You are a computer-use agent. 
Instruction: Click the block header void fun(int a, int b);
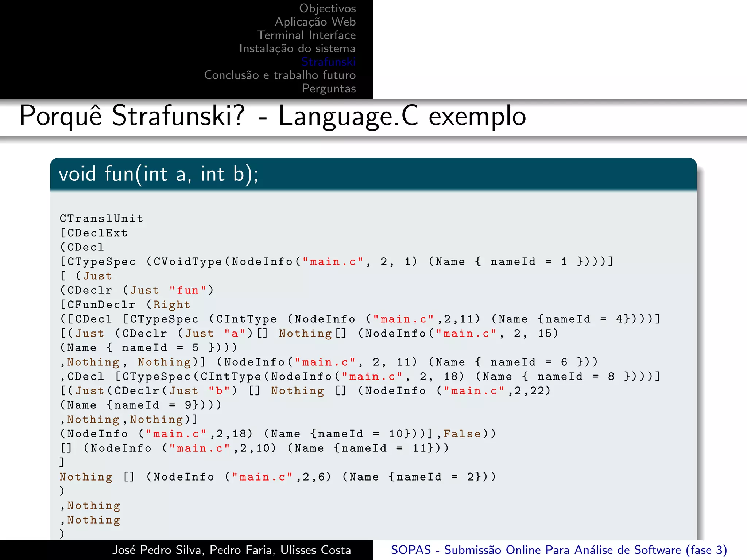[159, 174]
